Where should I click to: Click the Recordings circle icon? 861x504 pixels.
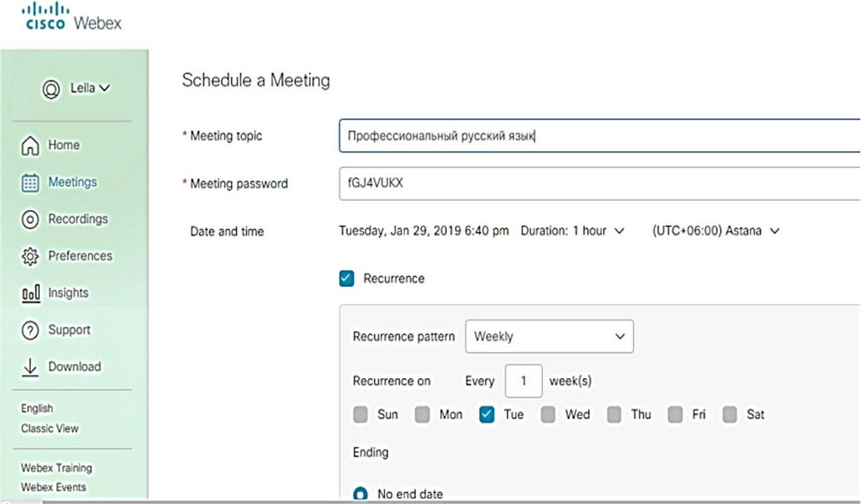(30, 219)
